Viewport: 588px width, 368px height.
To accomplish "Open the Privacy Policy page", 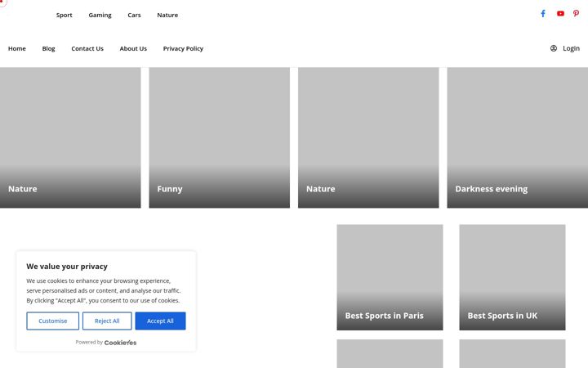I will pos(183,48).
